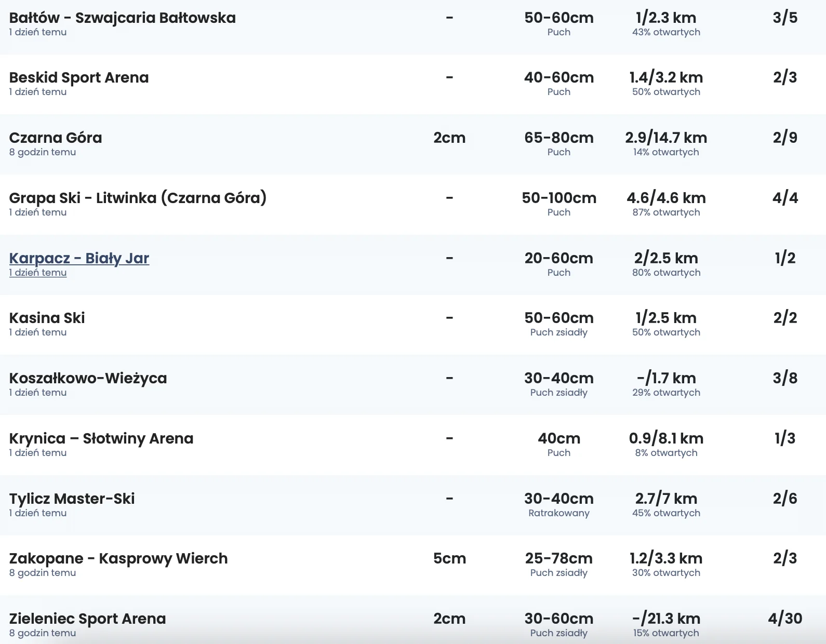Click the 1/2 lifts count for Karpacz
Viewport: 826px width, 644px height.
click(x=785, y=258)
